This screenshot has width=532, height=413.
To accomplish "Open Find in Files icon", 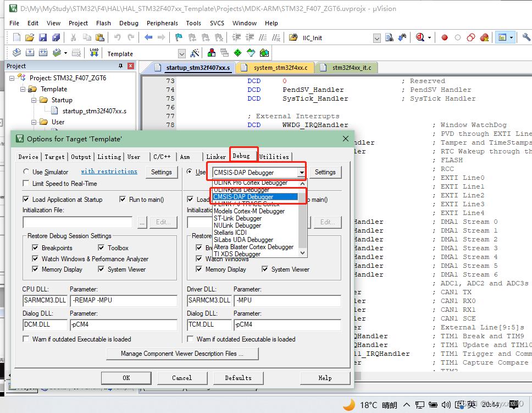I will tap(390, 37).
